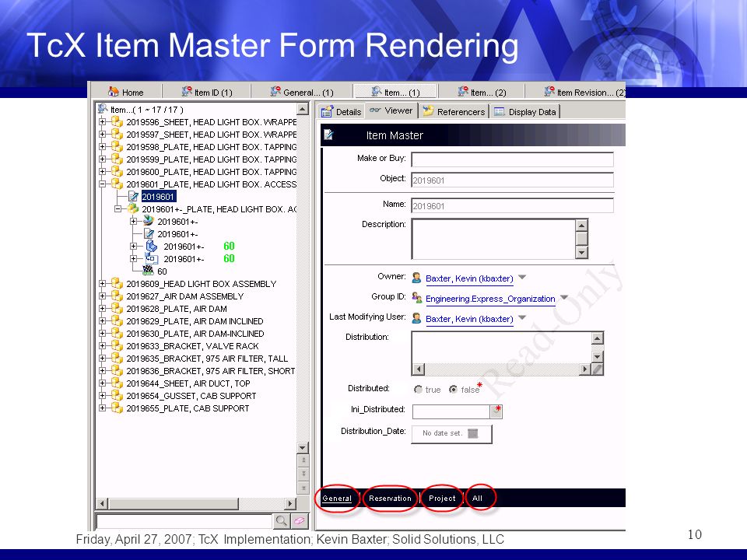Select the Distributed false radio button
Screen dimensions: 747x560
[453, 390]
